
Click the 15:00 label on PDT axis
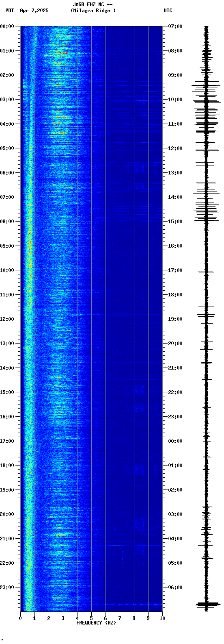click(x=7, y=392)
